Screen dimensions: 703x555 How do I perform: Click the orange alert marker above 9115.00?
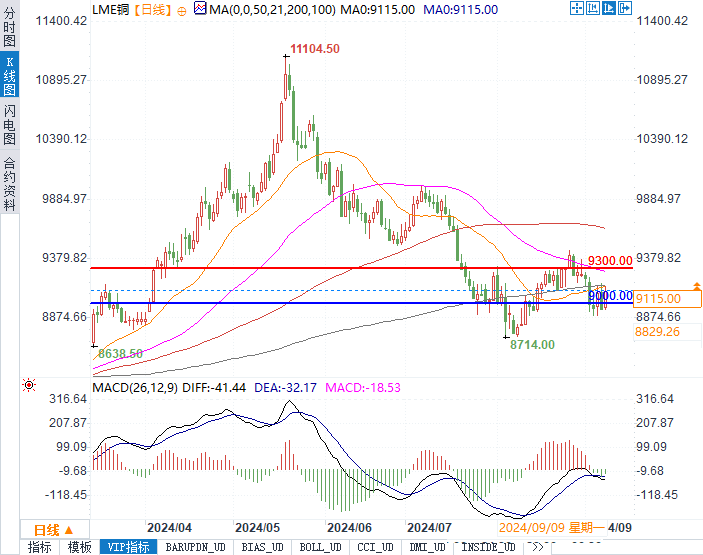(x=696, y=286)
